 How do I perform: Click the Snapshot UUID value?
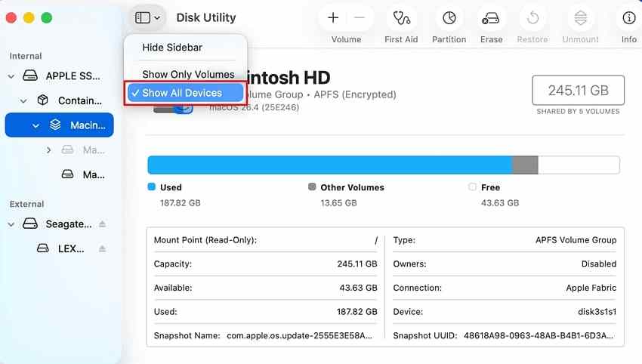click(x=539, y=336)
